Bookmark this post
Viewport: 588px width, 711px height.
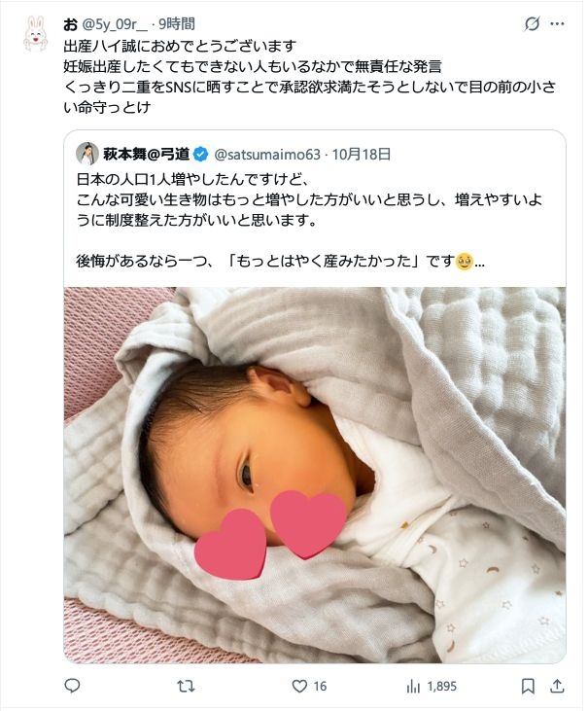[528, 686]
